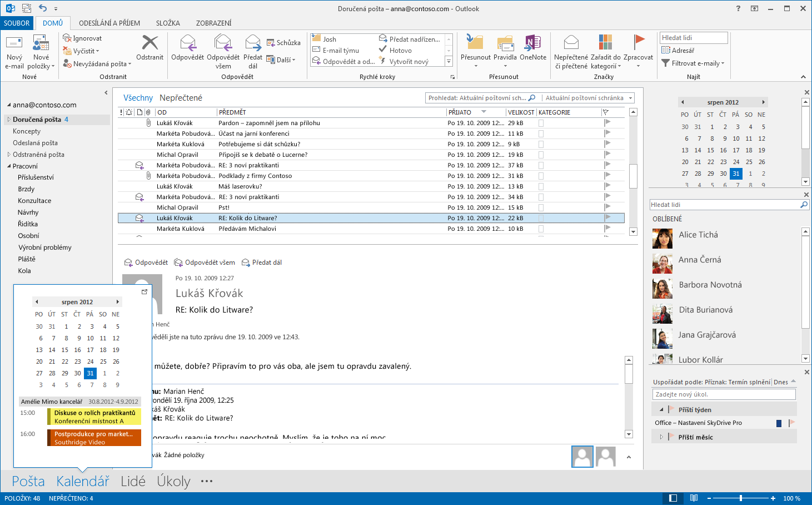Screen dimensions: 812x505
Task: Tick category box for Potřebujeme si dát schůzku
Action: [541, 144]
